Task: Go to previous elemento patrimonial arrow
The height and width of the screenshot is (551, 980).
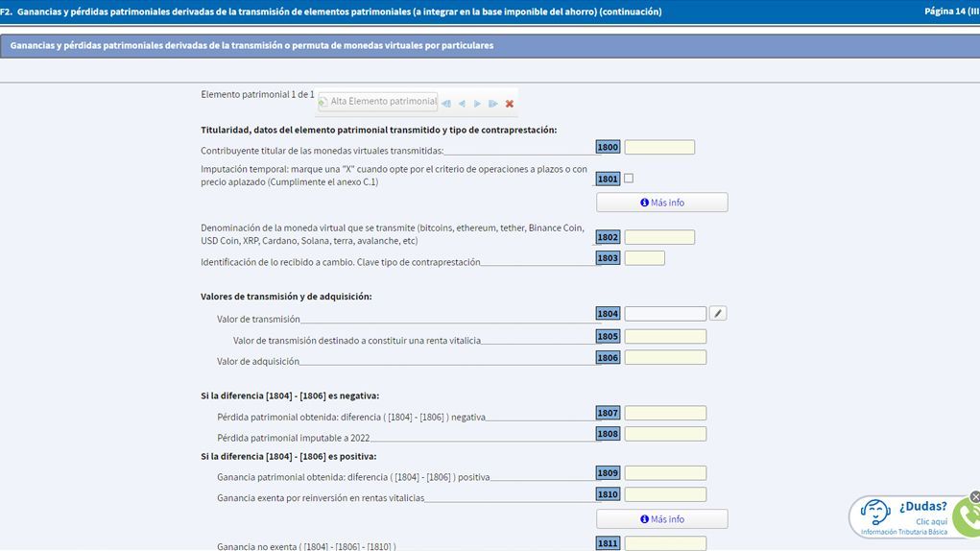Action: (462, 104)
